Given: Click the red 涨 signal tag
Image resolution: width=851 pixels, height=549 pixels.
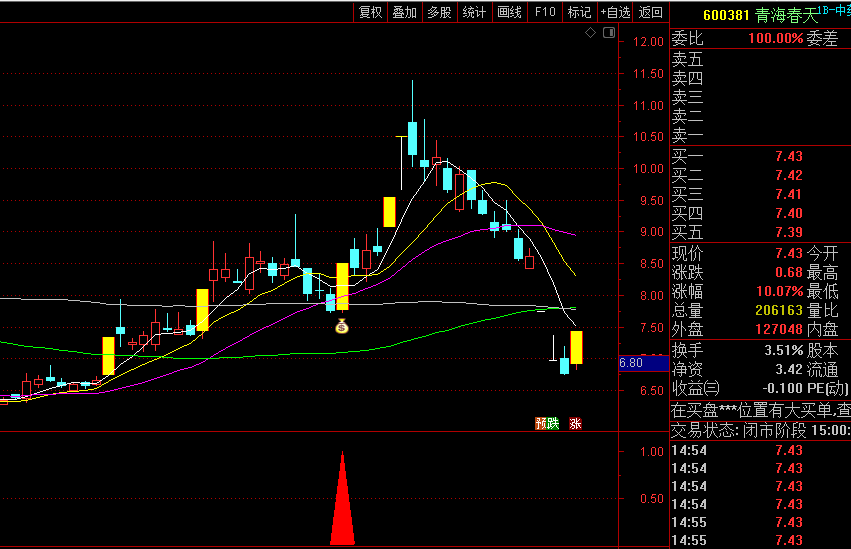Looking at the screenshot, I should pyautogui.click(x=575, y=423).
